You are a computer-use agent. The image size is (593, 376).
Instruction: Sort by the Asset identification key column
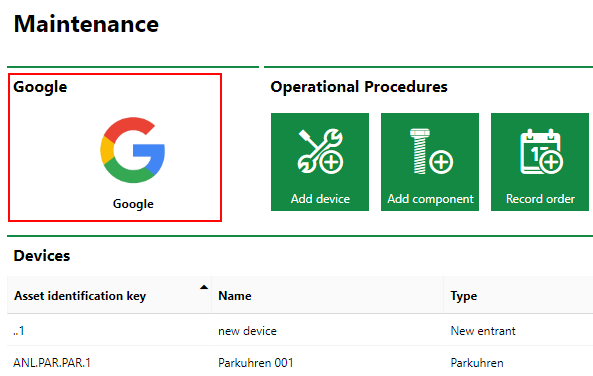click(109, 295)
